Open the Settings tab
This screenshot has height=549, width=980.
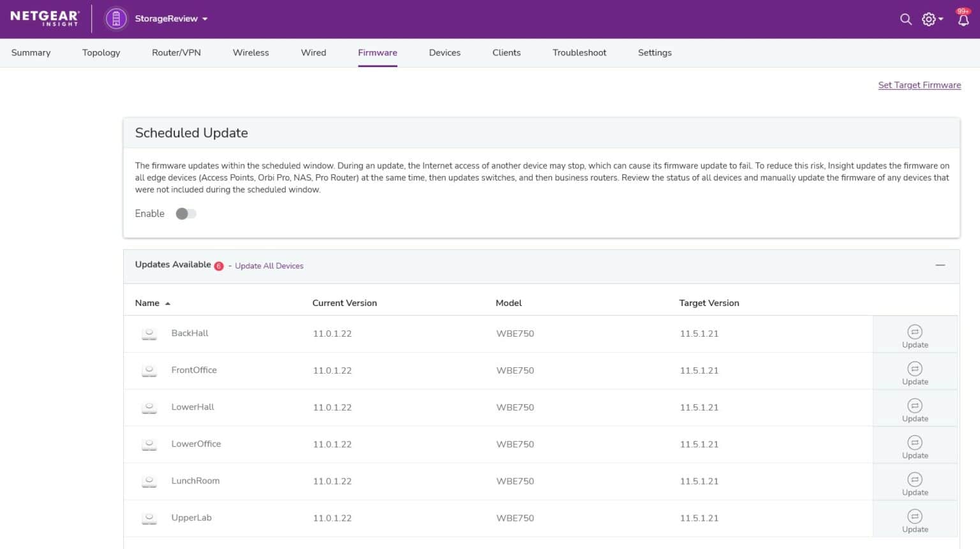point(655,53)
